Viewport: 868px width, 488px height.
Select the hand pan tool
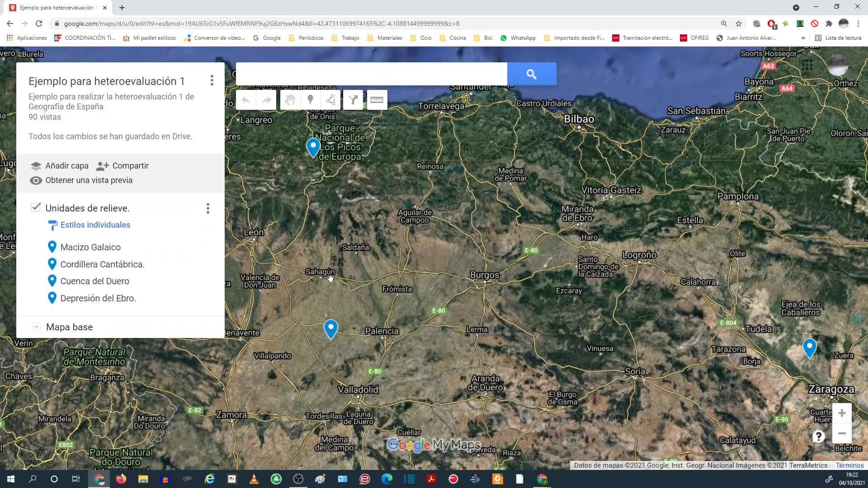(x=290, y=100)
